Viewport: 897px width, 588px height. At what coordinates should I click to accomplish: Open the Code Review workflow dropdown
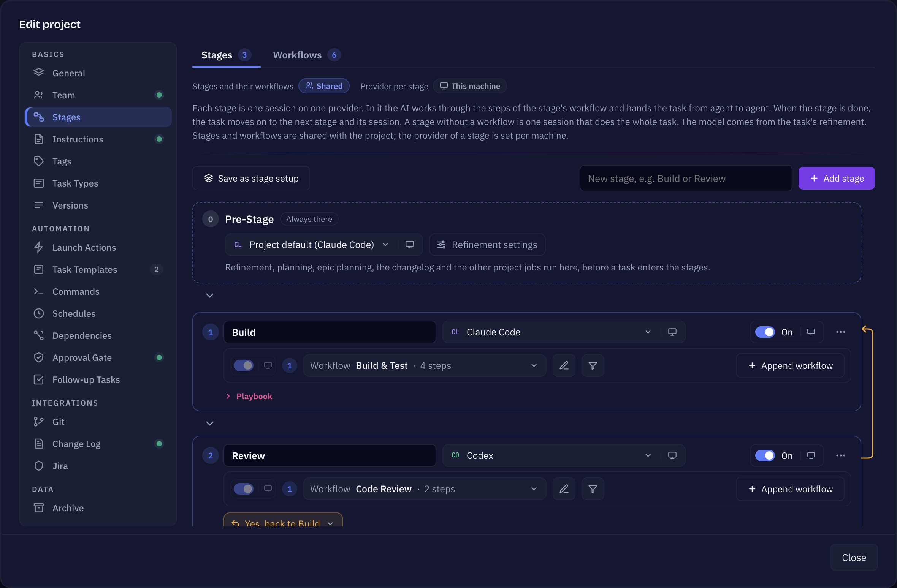tap(425, 489)
